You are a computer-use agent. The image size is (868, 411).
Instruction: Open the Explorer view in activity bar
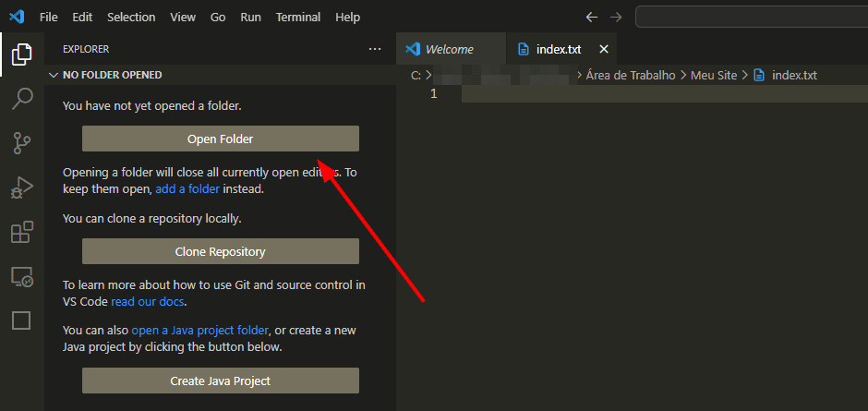tap(21, 54)
